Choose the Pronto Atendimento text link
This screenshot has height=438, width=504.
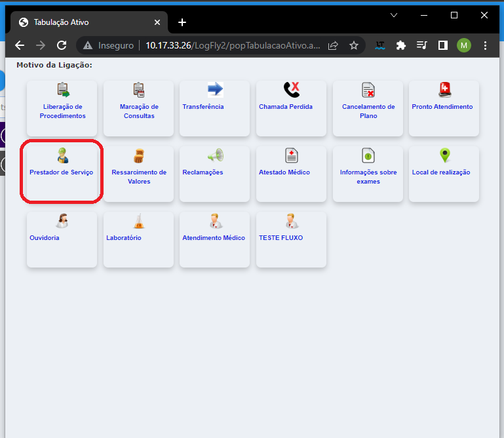(x=442, y=107)
